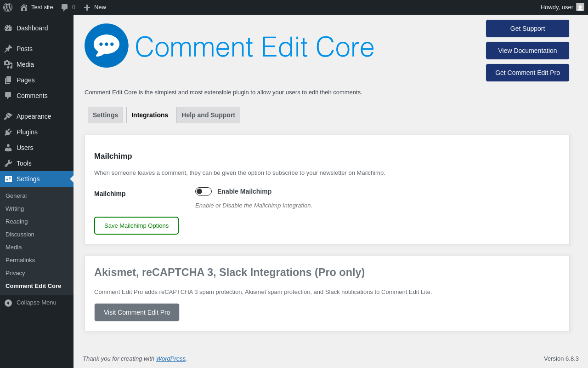The width and height of the screenshot is (588, 368).
Task: Open the Howdy, user account menu
Action: 557,7
